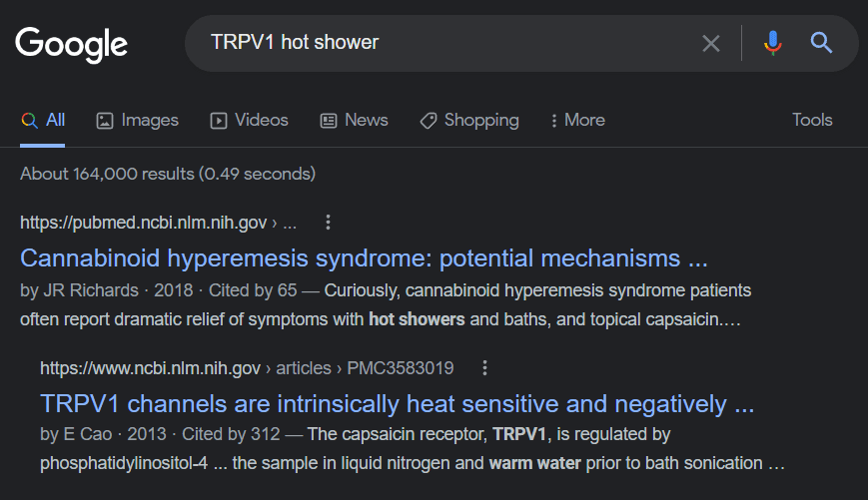Open three-dot menu for PMC3583019 result
The width and height of the screenshot is (868, 500).
485,368
